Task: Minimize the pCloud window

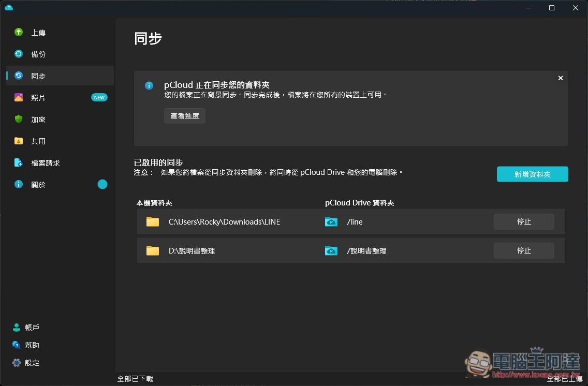Action: pos(528,7)
